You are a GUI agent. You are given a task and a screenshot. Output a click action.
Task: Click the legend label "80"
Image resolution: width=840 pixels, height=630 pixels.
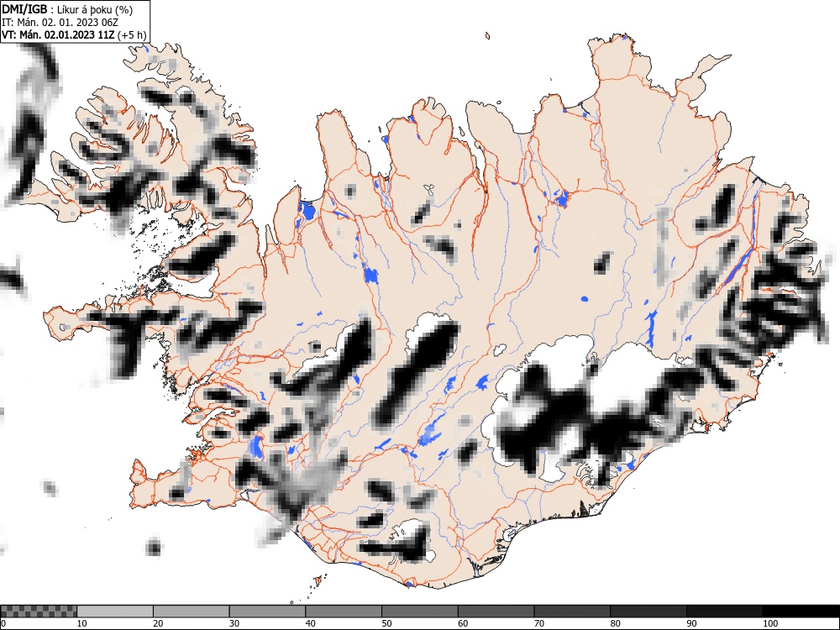[615, 623]
